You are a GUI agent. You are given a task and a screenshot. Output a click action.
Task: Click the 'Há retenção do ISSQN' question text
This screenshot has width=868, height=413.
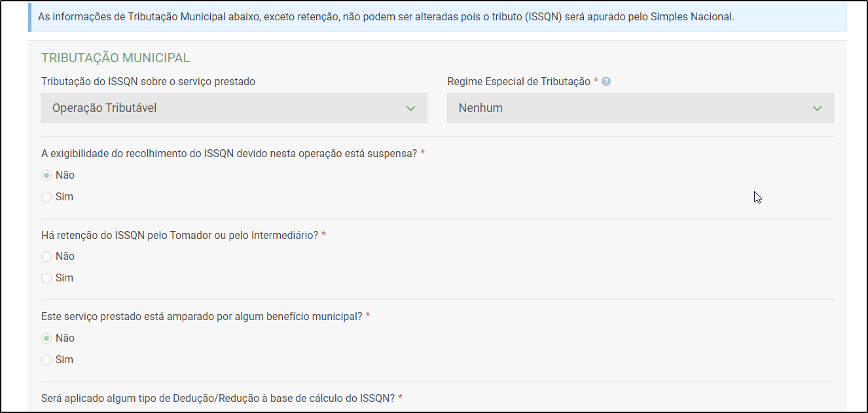point(179,235)
